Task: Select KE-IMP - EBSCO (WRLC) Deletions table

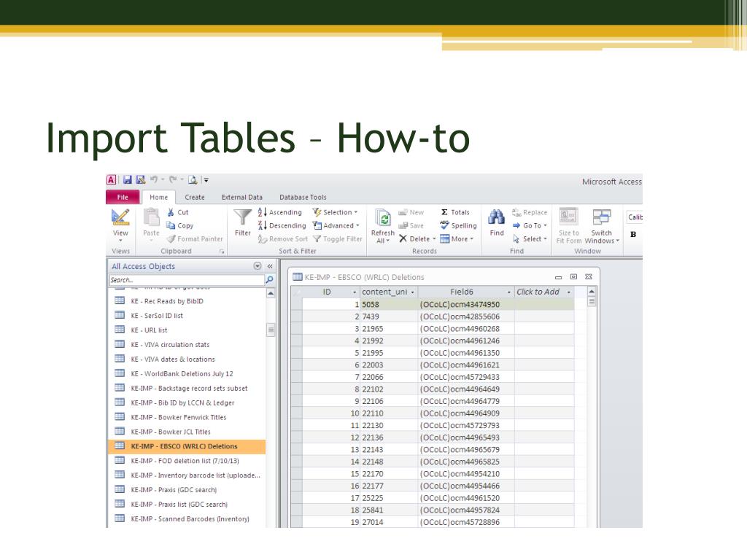Action: coord(187,447)
